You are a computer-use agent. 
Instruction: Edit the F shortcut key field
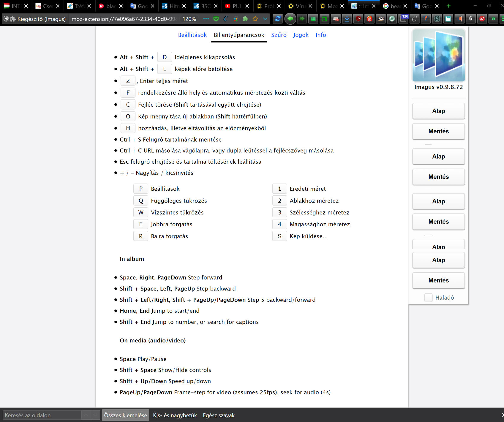click(x=128, y=93)
